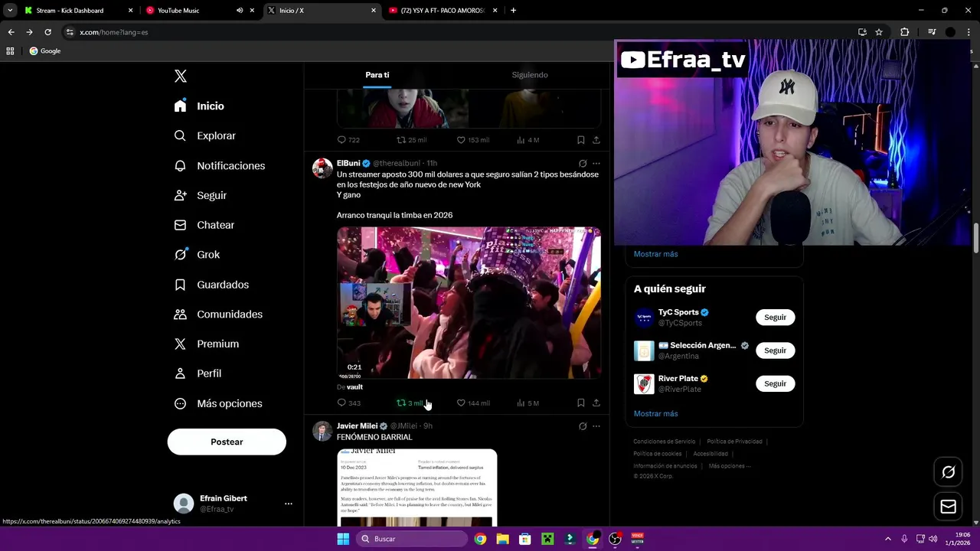Click Grok icon on Javier Milei post

[x=583, y=426]
